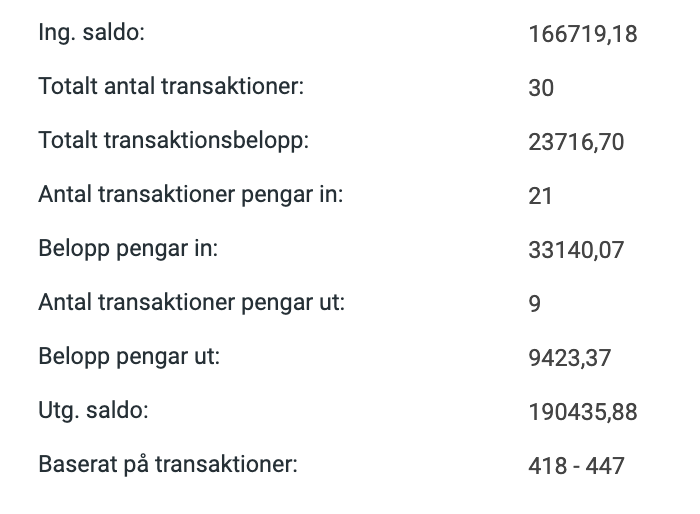Click the starting transaction number 418
Image resolution: width=700 pixels, height=514 pixels.
click(546, 467)
